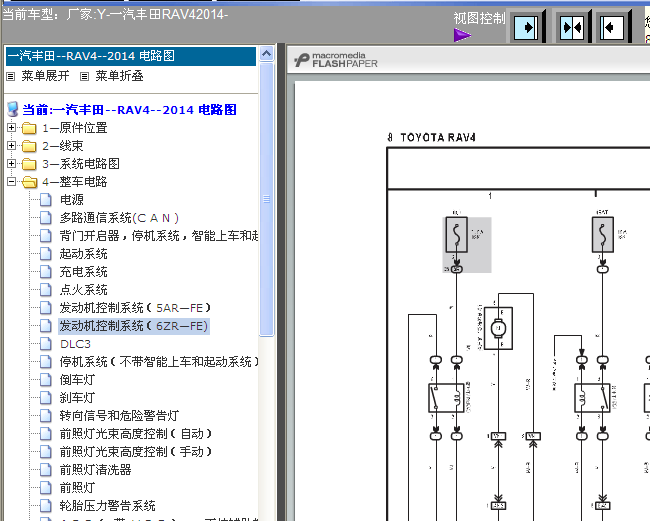Viewport: 650px width, 521px height.
Task: Click the TOYOTA RAV4 diagram title
Action: point(438,138)
